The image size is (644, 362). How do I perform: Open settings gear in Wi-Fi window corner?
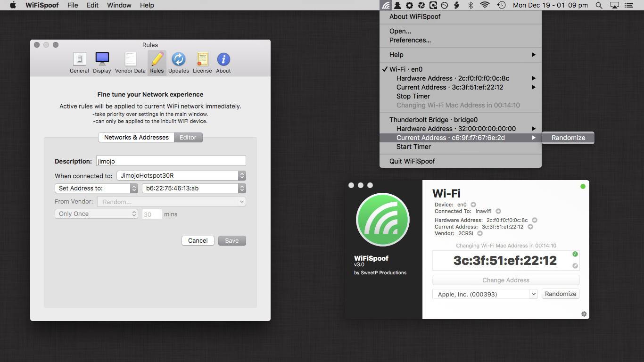click(x=584, y=314)
